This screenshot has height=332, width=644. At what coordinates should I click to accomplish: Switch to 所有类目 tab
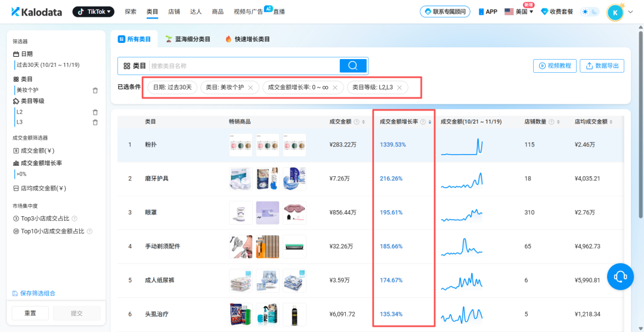click(x=135, y=39)
